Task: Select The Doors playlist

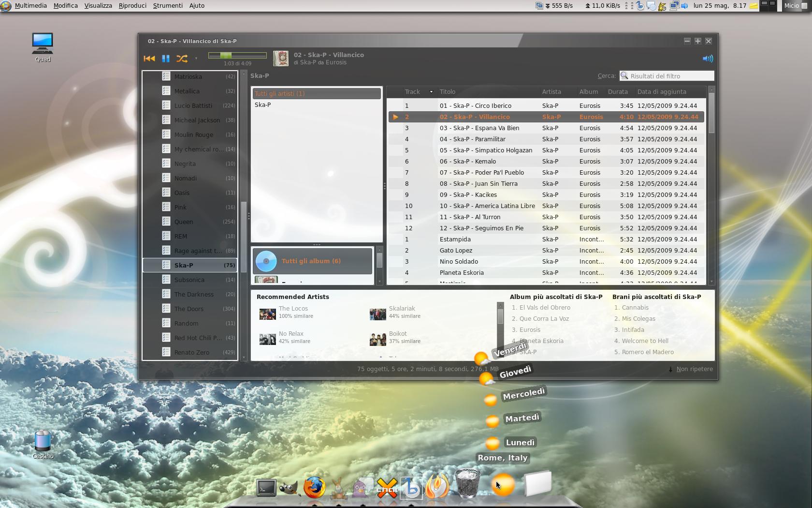Action: click(x=190, y=309)
